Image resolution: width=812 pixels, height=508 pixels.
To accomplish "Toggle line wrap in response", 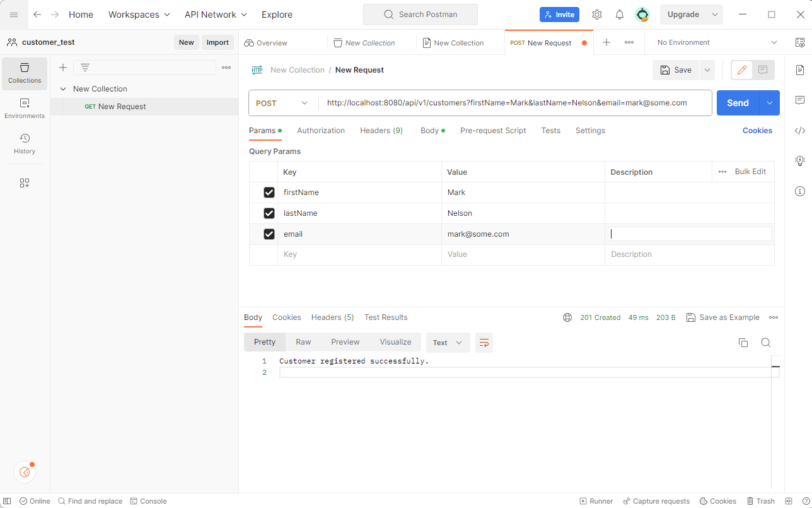I will [x=484, y=343].
